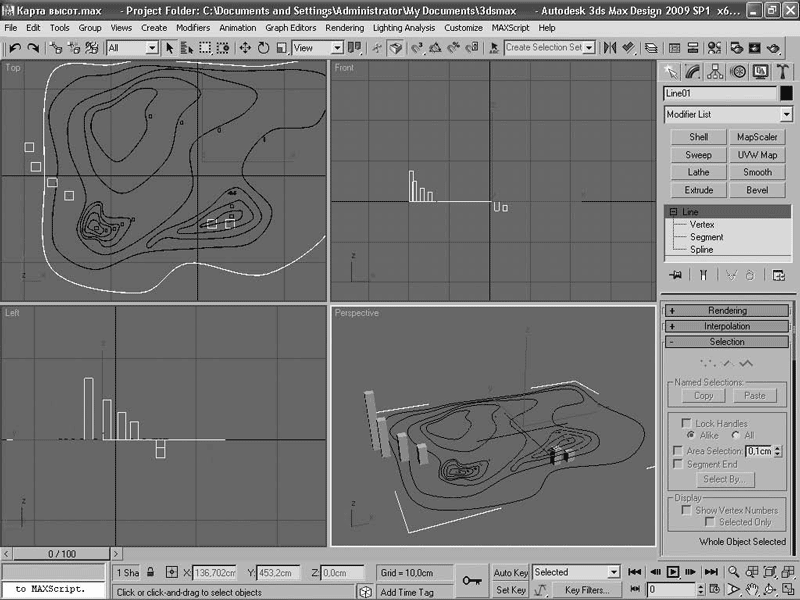Expand the Rendering rollout
The width and height of the screenshot is (800, 600).
(727, 311)
